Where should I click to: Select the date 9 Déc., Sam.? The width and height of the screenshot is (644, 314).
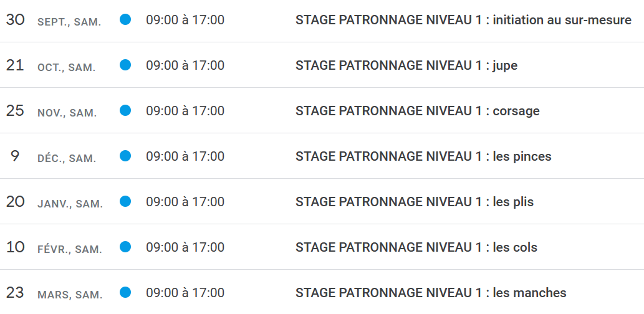[x=53, y=157]
